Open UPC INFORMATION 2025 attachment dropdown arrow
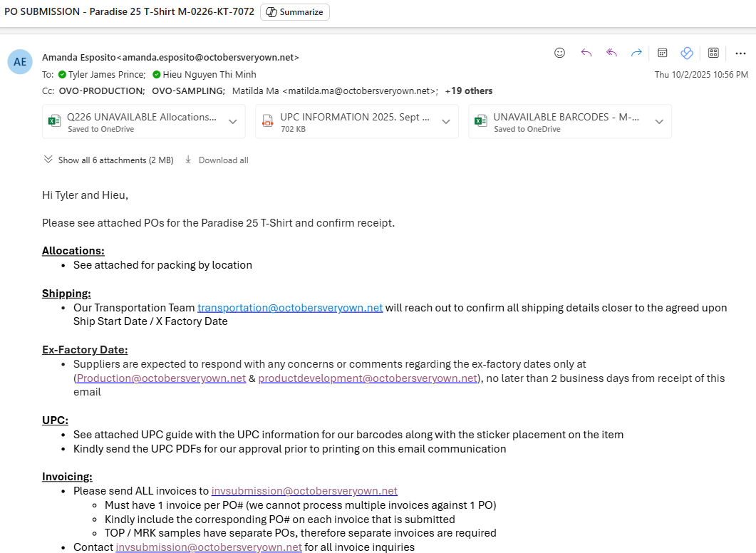 coord(445,122)
